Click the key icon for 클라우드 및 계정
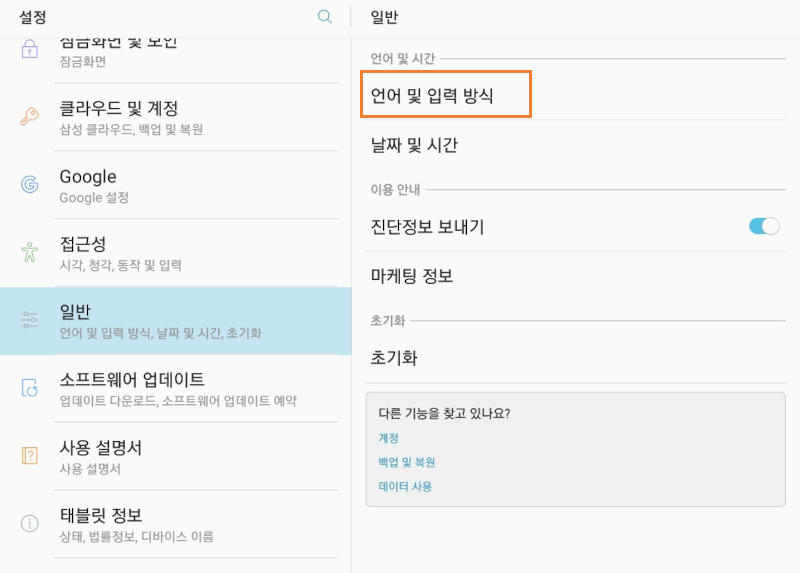This screenshot has width=800, height=573. coord(30,116)
